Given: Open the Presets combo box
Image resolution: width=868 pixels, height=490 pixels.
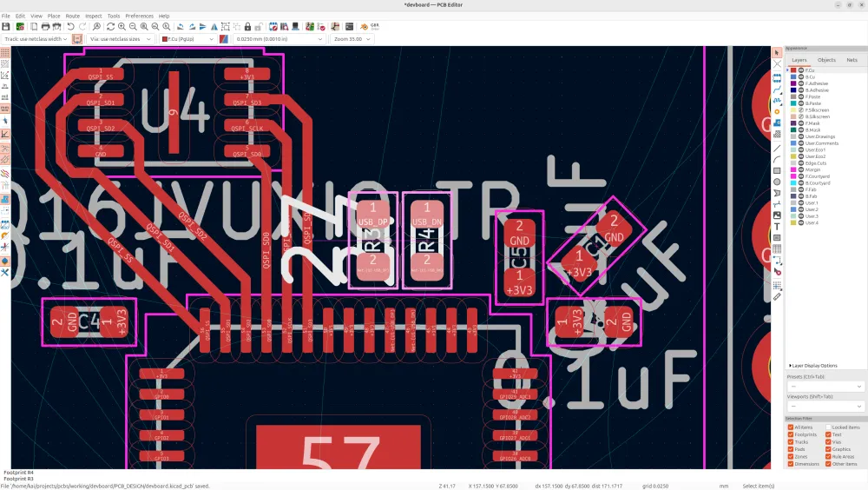Looking at the screenshot, I should pos(825,386).
